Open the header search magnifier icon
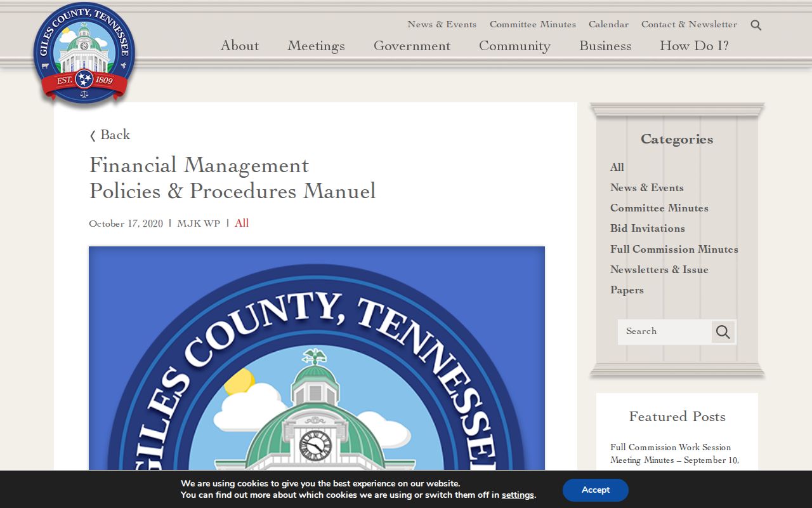The width and height of the screenshot is (812, 508). [x=756, y=25]
